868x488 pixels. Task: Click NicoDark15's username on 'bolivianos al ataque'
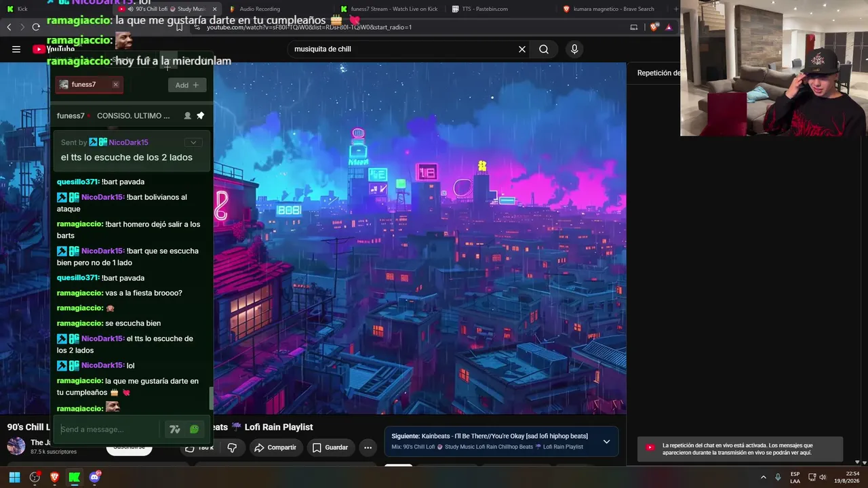point(102,197)
